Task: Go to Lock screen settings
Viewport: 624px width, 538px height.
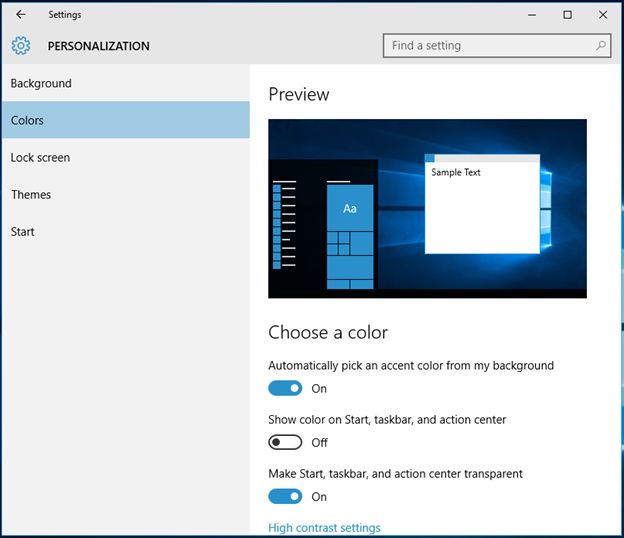Action: (40, 158)
